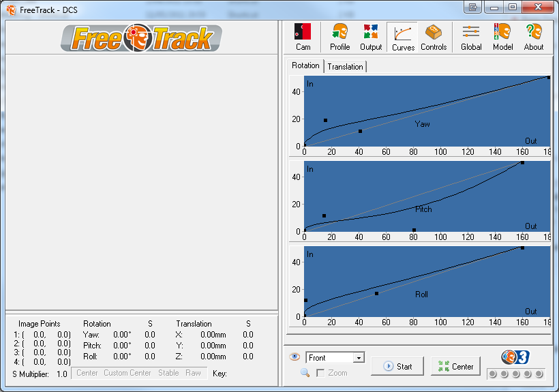Open the Profile page
The image size is (559, 392).
(339, 37)
